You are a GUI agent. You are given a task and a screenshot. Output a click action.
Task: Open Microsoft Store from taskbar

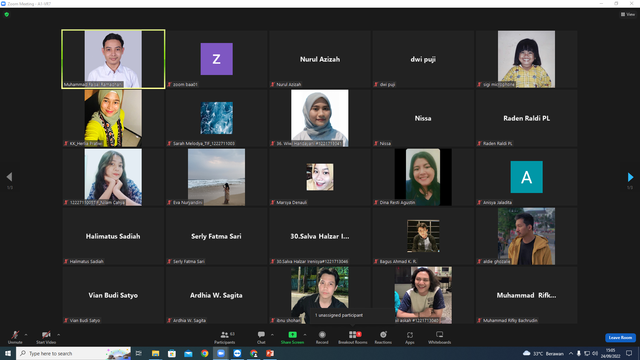171,353
